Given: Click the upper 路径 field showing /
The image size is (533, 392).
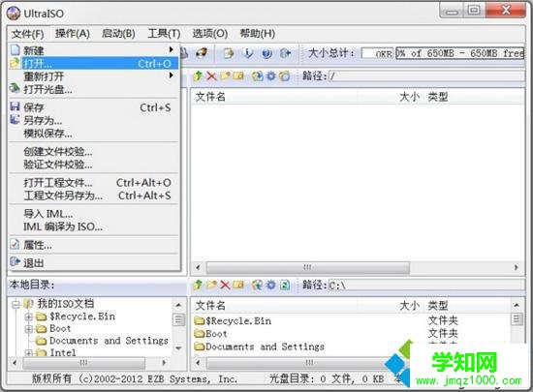Looking at the screenshot, I should click(x=426, y=76).
